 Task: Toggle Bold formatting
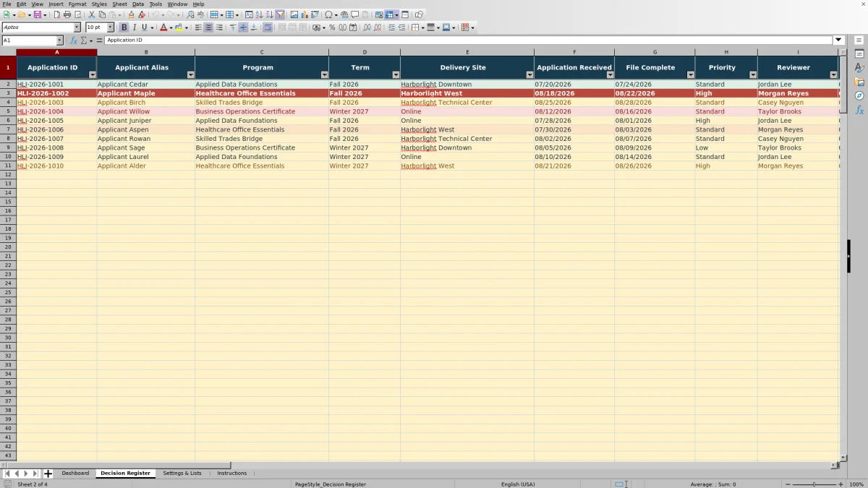[x=124, y=27]
